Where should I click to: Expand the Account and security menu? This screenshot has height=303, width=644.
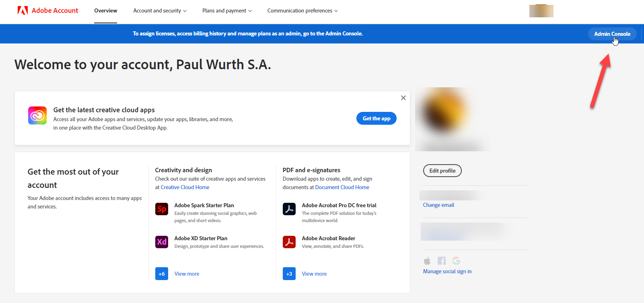pos(160,11)
